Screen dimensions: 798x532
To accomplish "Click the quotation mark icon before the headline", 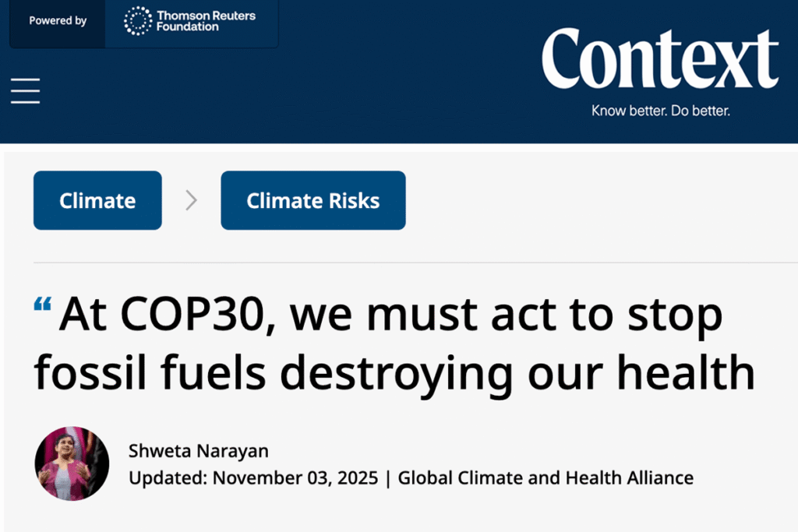I will click(43, 304).
